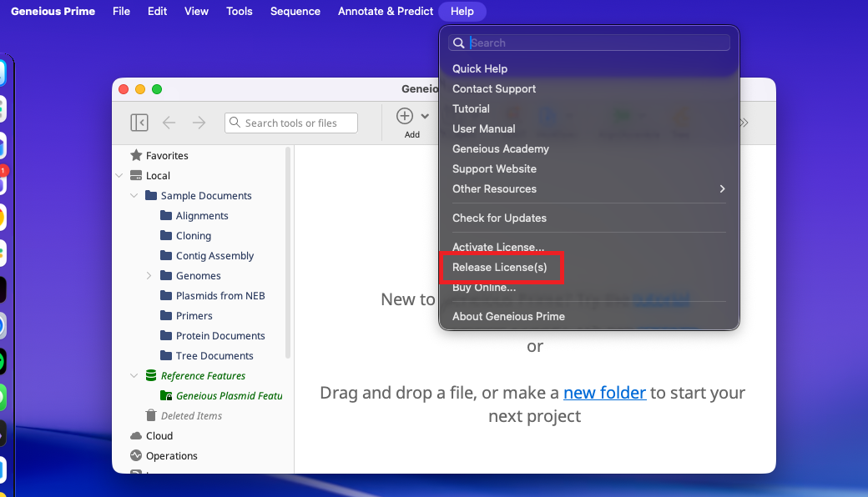This screenshot has height=497, width=868.
Task: Click the Search tools or files box
Action: 291,123
